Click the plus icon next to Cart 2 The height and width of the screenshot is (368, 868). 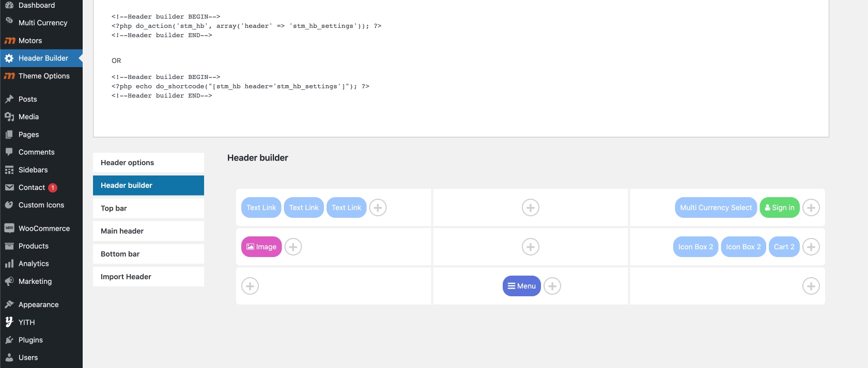pos(811,247)
